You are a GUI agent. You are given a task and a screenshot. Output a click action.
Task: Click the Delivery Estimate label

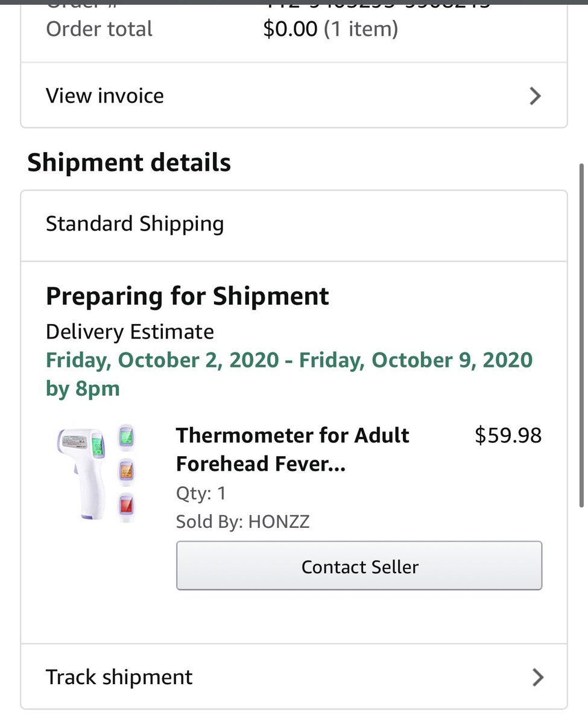click(x=130, y=332)
